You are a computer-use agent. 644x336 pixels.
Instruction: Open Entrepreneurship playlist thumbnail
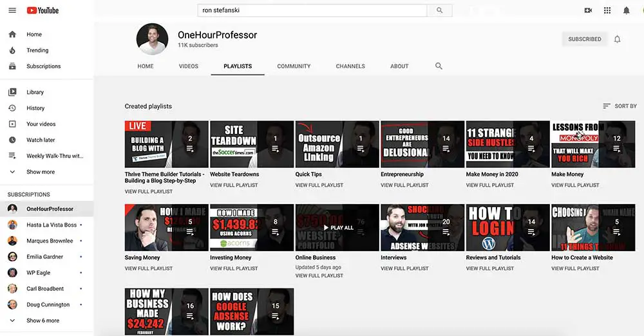[x=422, y=144]
